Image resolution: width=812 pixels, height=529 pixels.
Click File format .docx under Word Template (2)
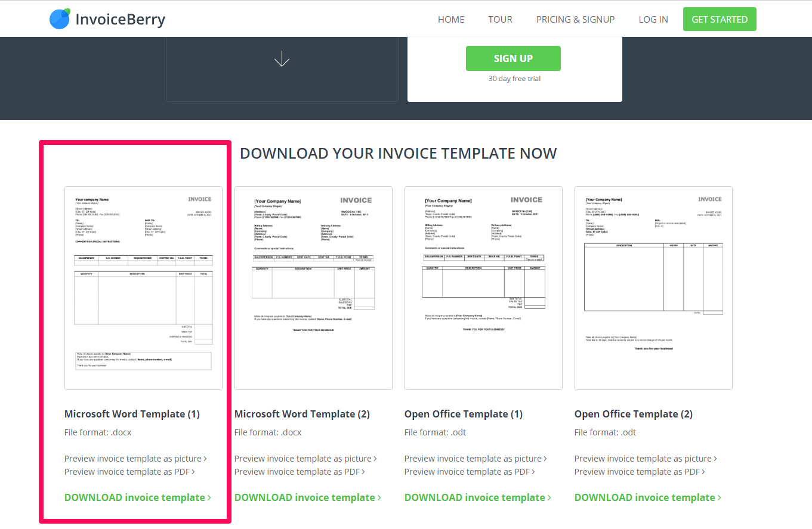click(268, 432)
